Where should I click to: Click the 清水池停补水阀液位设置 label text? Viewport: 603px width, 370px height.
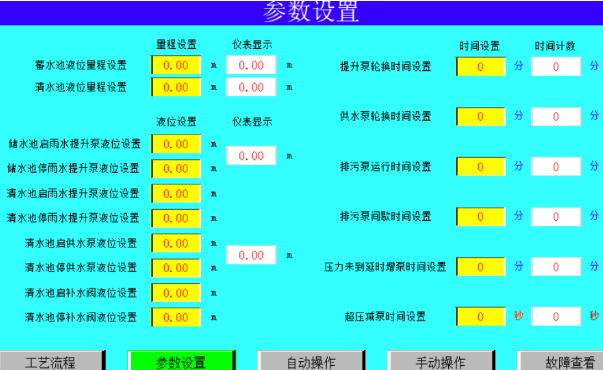pos(81,317)
